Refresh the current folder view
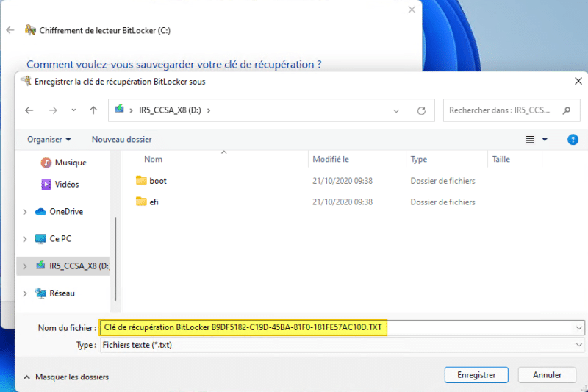 click(421, 110)
